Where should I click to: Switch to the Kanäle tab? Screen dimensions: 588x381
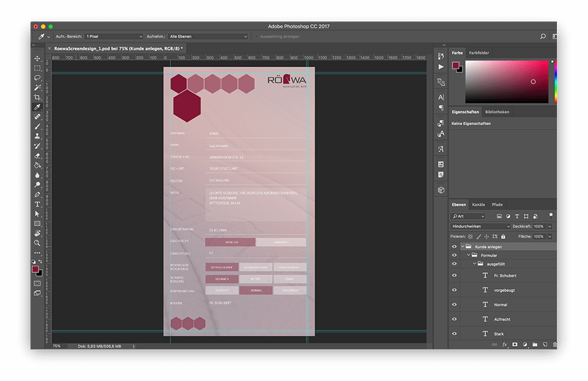pyautogui.click(x=478, y=205)
